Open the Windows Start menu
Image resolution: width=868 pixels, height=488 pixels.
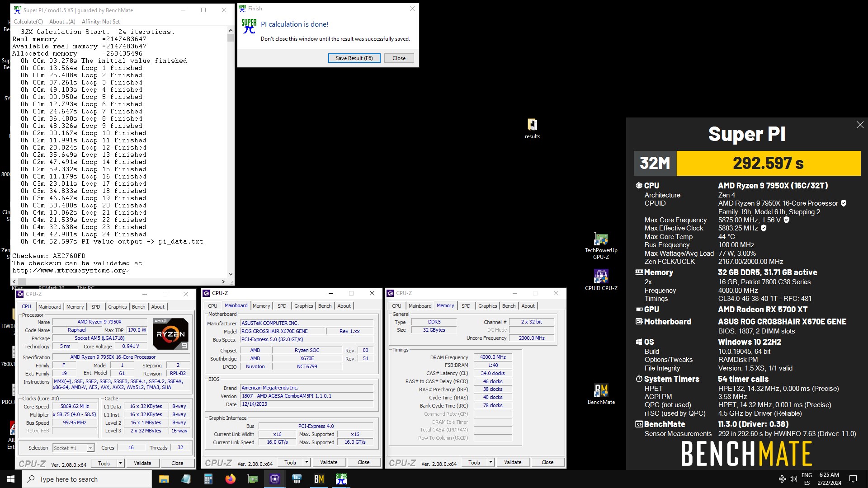tap(11, 479)
